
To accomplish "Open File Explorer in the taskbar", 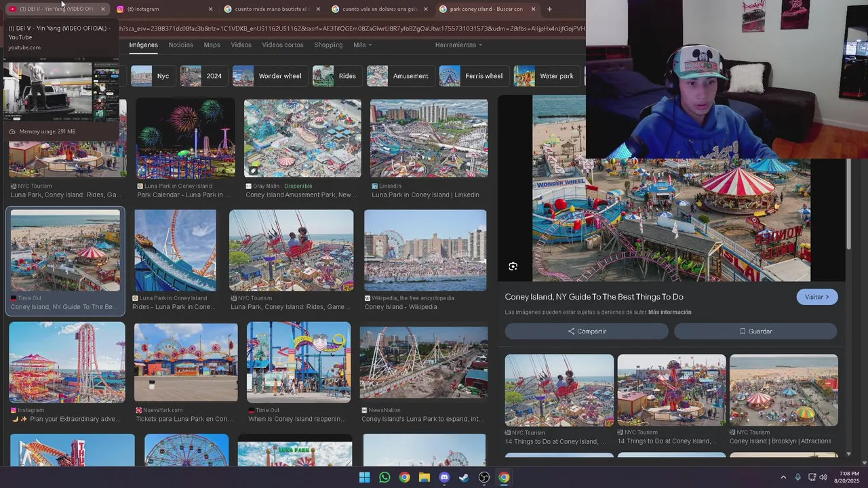I will click(425, 477).
